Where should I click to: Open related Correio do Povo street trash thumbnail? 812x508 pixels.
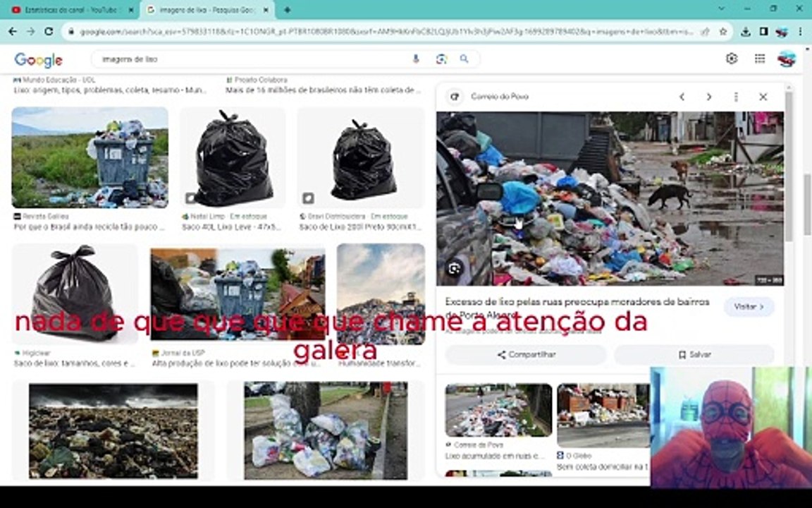click(x=498, y=410)
